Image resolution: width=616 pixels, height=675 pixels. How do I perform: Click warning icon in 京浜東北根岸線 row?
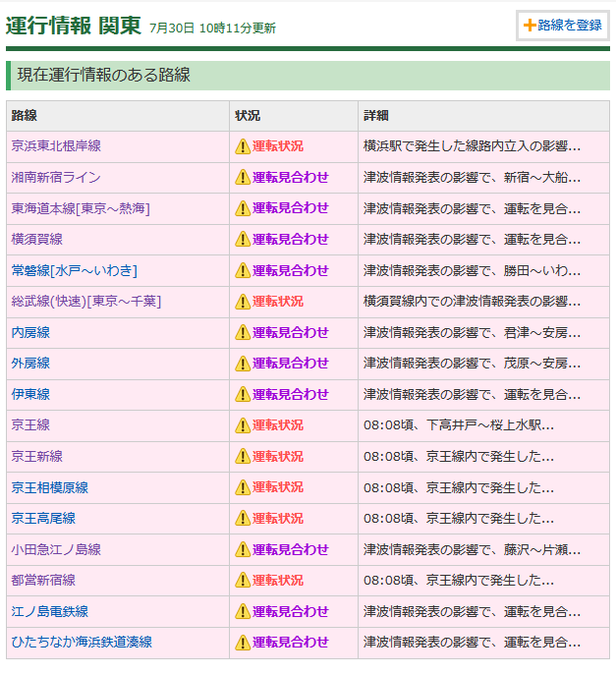click(243, 146)
